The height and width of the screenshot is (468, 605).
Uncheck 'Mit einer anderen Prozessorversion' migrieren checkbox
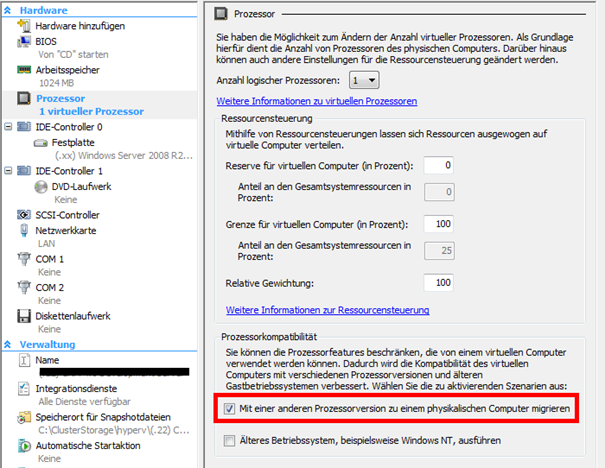coord(230,409)
